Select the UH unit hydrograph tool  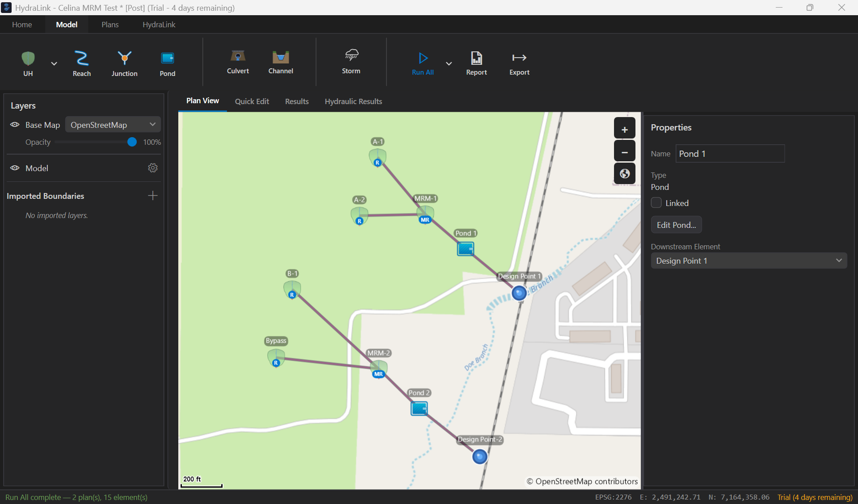28,63
